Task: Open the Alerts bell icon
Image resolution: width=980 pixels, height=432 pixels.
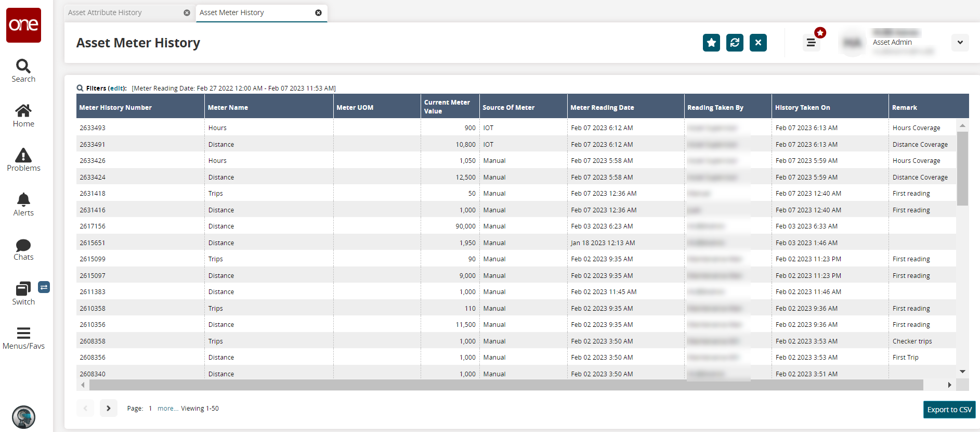Action: 23,199
